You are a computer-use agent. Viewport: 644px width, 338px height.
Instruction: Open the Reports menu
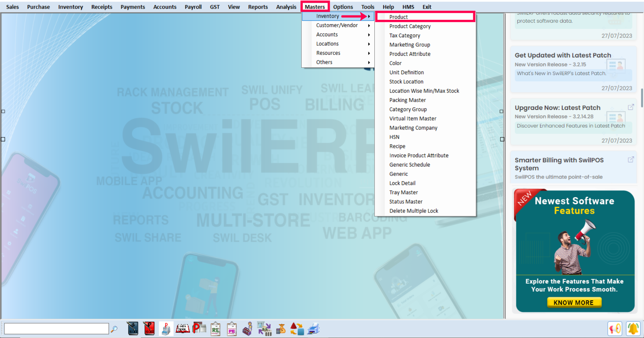click(258, 7)
